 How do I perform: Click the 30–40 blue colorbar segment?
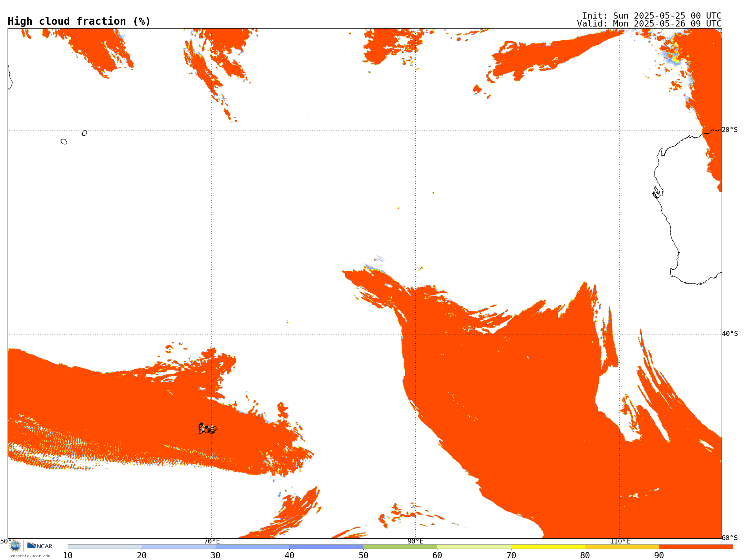click(x=252, y=547)
